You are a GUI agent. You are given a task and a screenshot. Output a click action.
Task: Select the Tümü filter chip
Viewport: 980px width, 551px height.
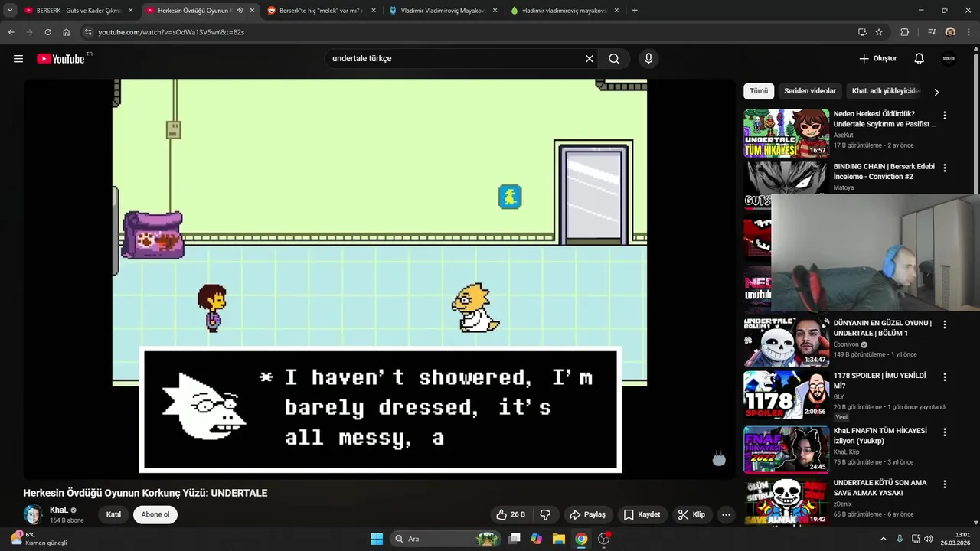click(759, 91)
